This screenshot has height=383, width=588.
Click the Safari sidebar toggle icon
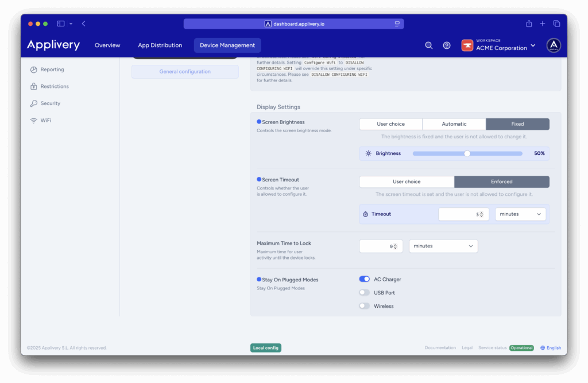[x=61, y=24]
